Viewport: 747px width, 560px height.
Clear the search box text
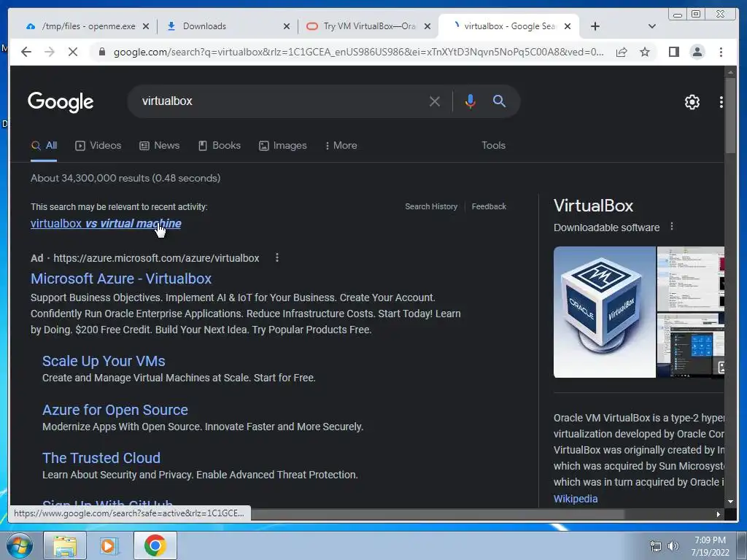tap(435, 101)
